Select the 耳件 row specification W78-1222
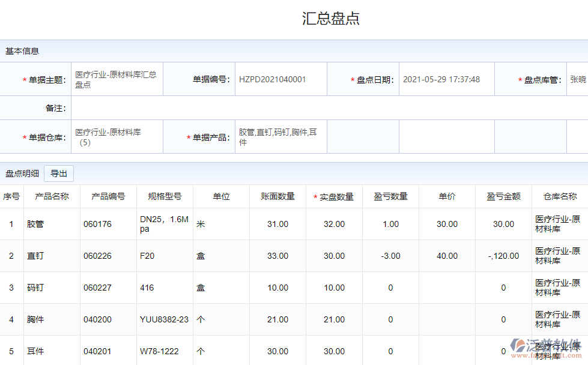The height and width of the screenshot is (365, 588). [x=160, y=351]
